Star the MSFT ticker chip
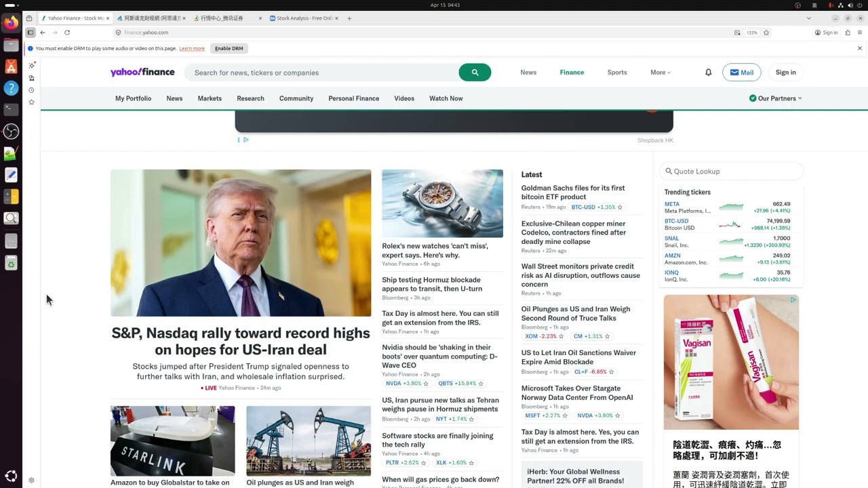868x488 pixels. click(x=565, y=415)
